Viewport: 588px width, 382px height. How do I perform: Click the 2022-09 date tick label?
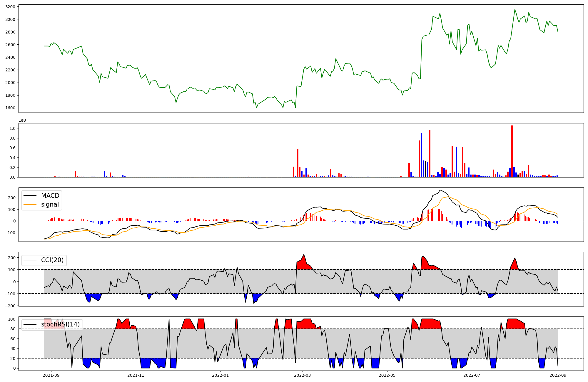click(x=558, y=375)
